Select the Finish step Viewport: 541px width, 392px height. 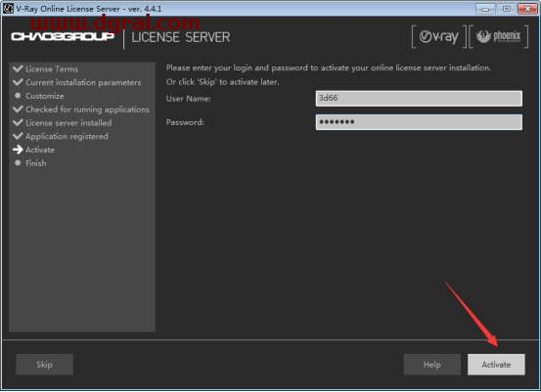(x=36, y=163)
